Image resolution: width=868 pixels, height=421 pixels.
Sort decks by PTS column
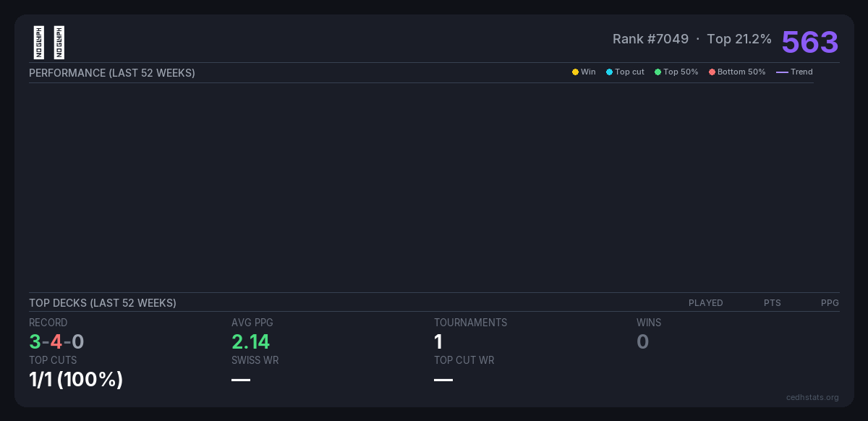tap(772, 303)
